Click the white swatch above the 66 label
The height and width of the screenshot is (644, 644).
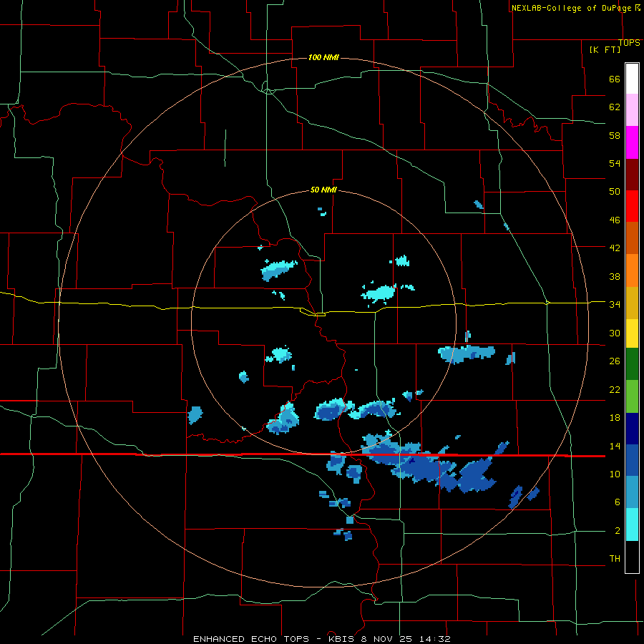click(x=632, y=79)
